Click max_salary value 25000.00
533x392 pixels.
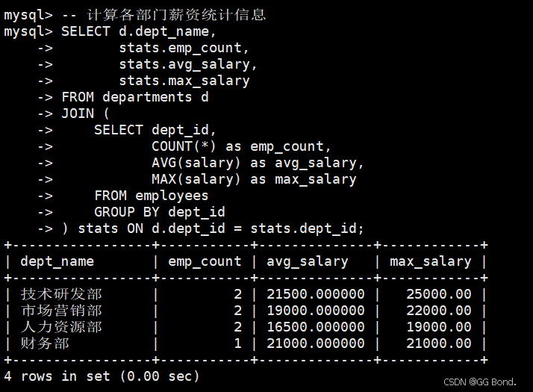point(438,294)
